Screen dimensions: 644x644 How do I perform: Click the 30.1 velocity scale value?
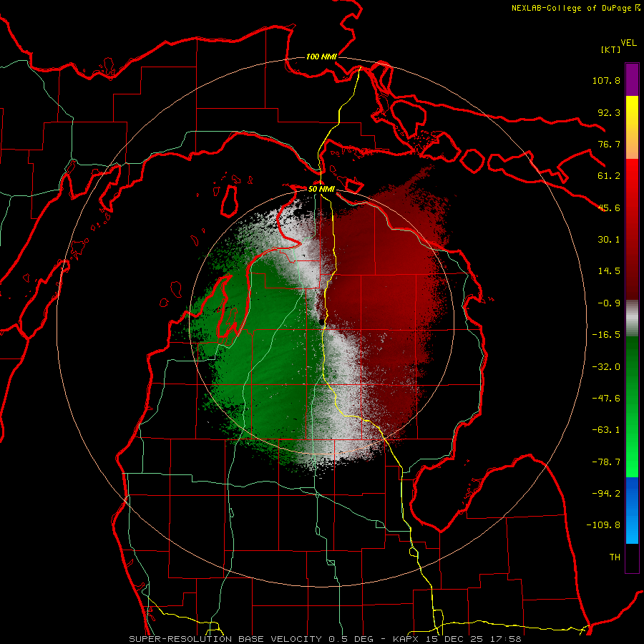pyautogui.click(x=609, y=240)
